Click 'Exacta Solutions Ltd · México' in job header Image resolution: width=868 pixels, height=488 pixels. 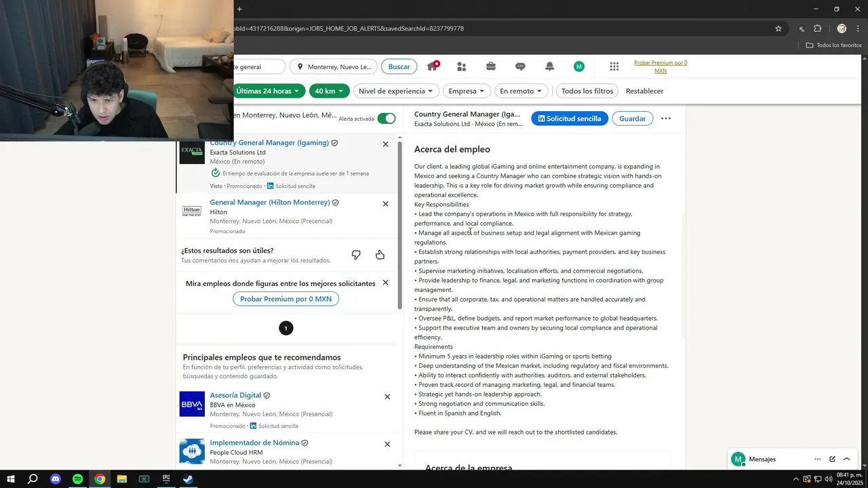[469, 124]
